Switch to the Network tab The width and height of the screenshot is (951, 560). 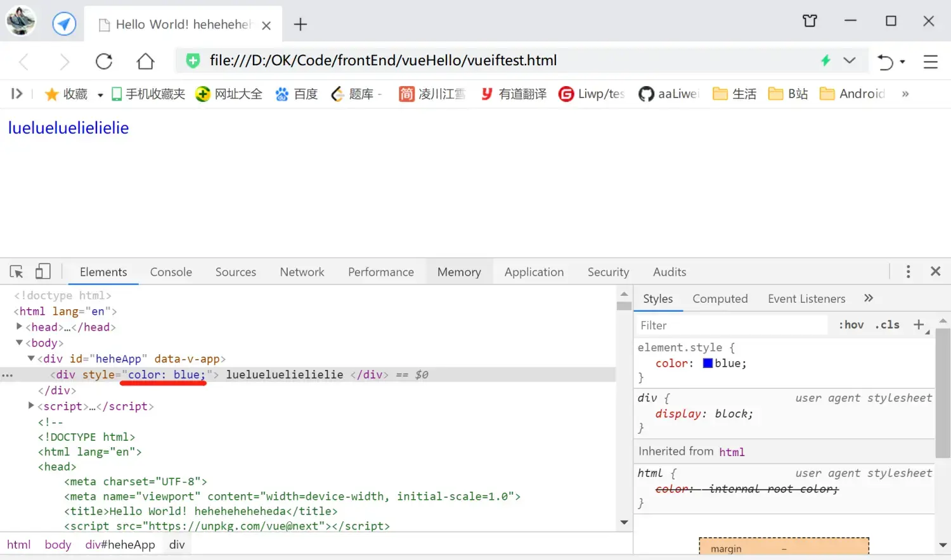pos(302,272)
